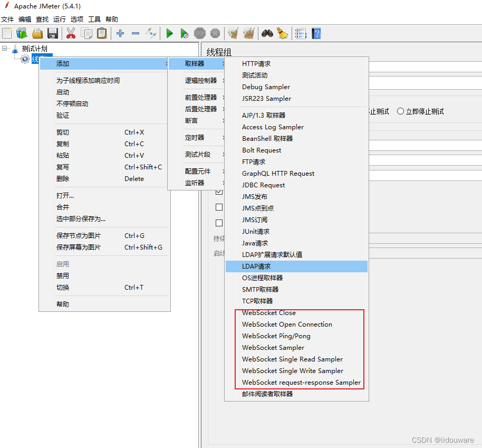Click 禁用 in context menu
The width and height of the screenshot is (482, 448).
pos(104,275)
